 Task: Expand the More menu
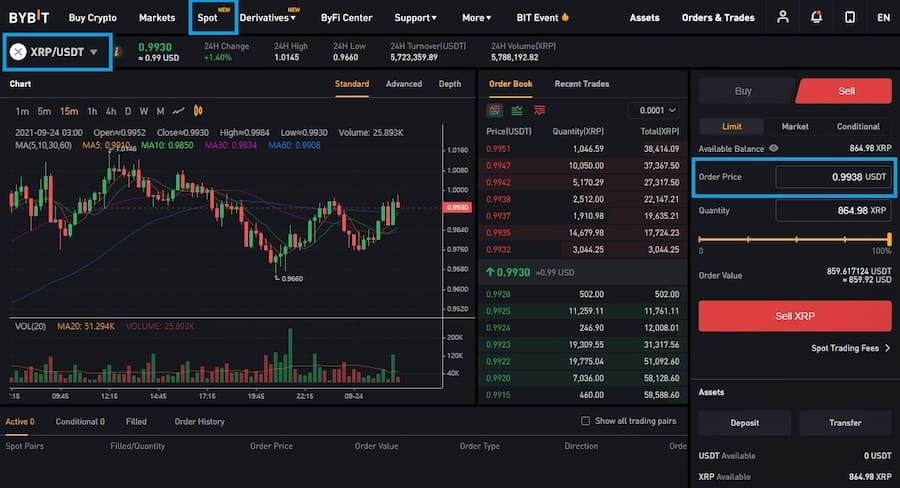476,18
